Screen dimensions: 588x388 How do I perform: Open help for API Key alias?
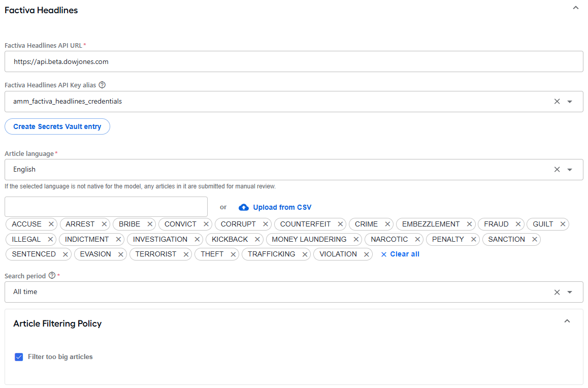pos(102,85)
